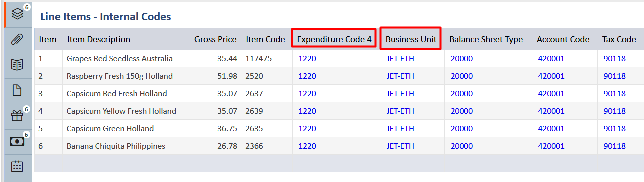Select Capsicum Green Holland description
This screenshot has width=644, height=182.
(110, 129)
